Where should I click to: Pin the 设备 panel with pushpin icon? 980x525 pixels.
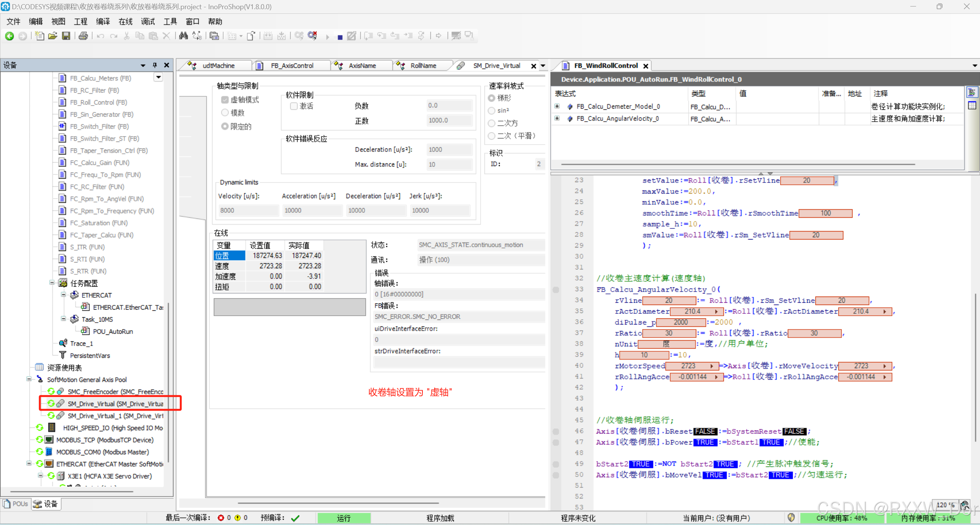click(155, 65)
